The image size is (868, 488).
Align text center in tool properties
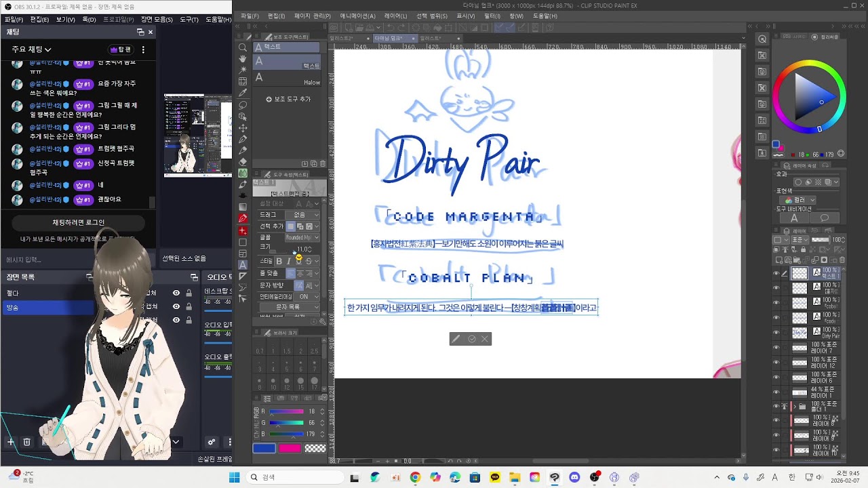pyautogui.click(x=300, y=273)
